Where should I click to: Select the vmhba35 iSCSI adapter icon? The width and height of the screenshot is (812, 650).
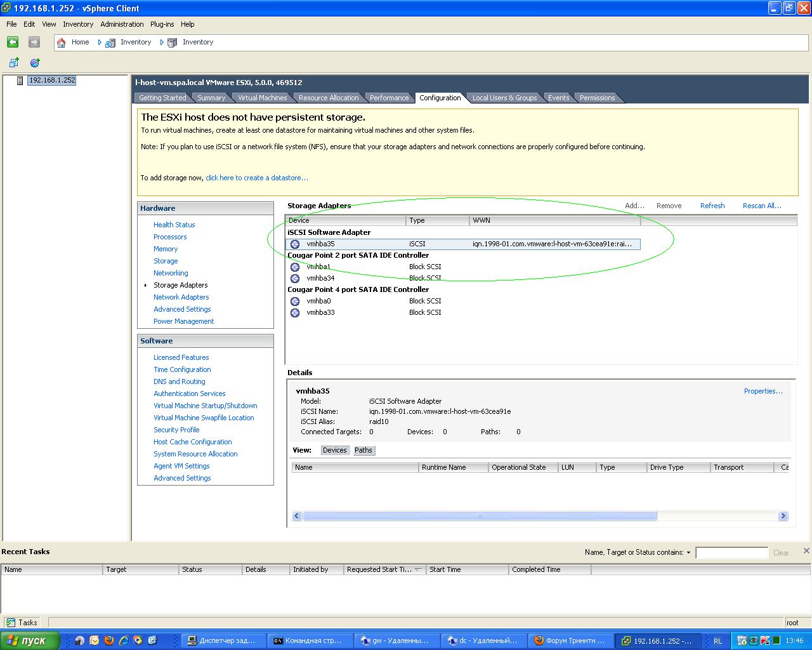pos(295,244)
